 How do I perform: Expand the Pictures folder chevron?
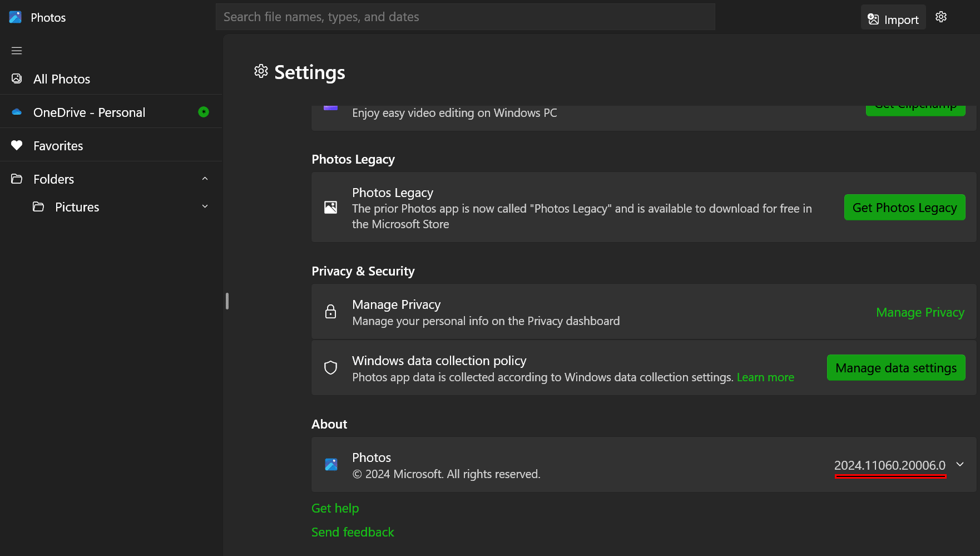pos(205,206)
